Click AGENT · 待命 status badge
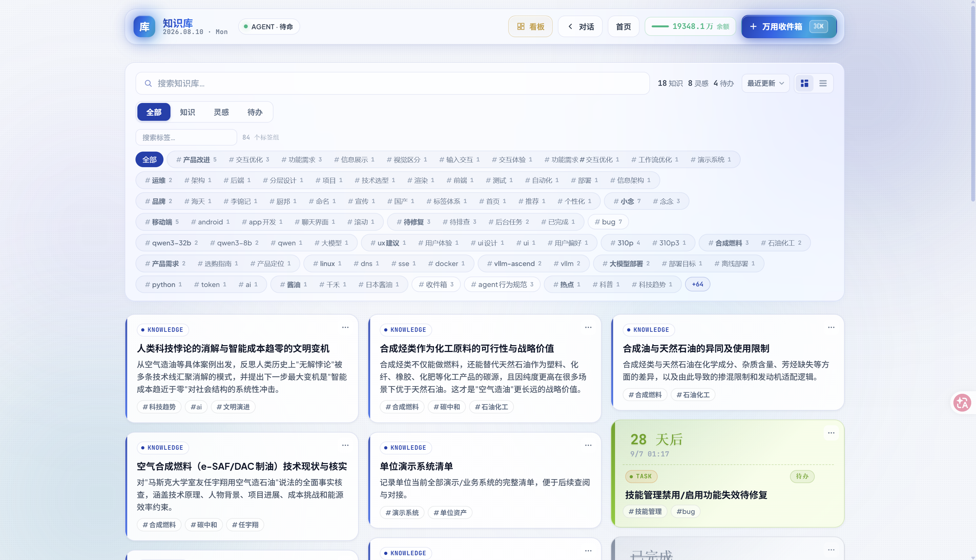Image resolution: width=976 pixels, height=560 pixels. click(269, 27)
